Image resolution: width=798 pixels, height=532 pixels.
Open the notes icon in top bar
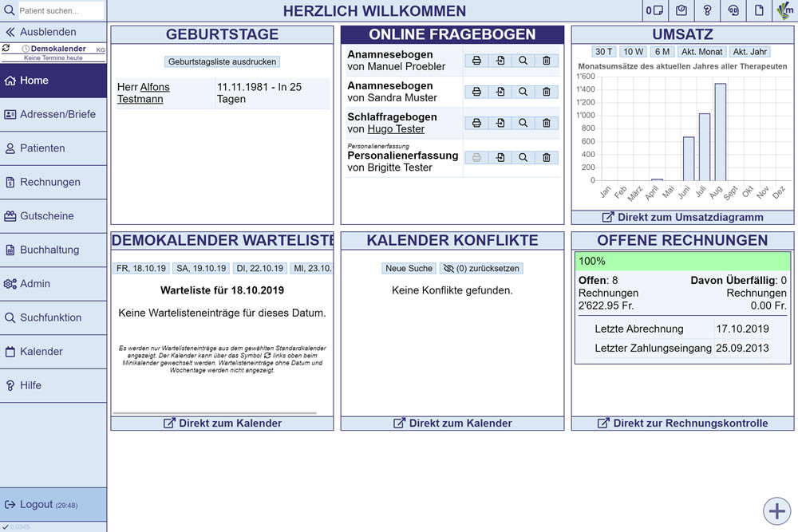click(654, 10)
